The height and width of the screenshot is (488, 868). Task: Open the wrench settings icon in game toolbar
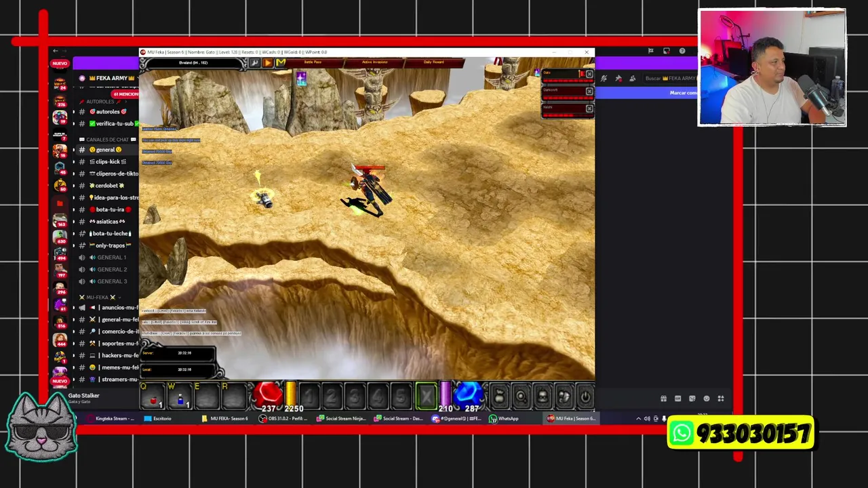254,62
